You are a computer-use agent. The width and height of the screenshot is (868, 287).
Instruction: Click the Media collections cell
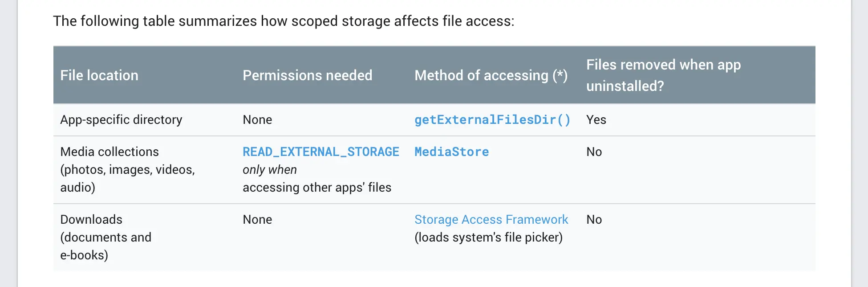[x=128, y=170]
